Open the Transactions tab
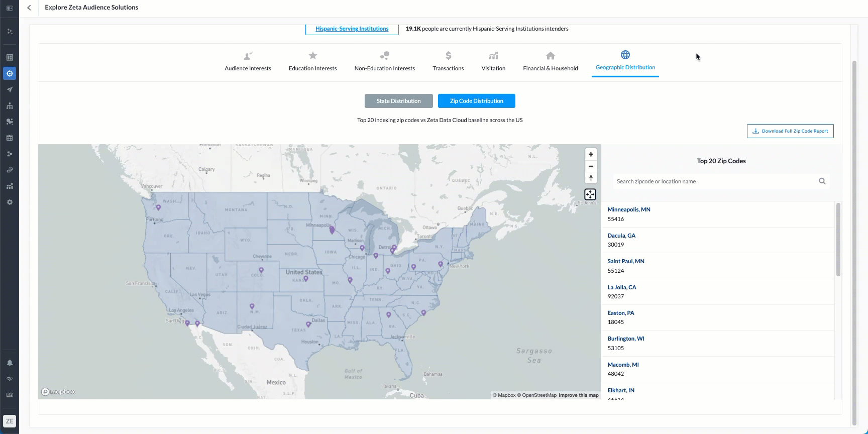 pyautogui.click(x=448, y=62)
